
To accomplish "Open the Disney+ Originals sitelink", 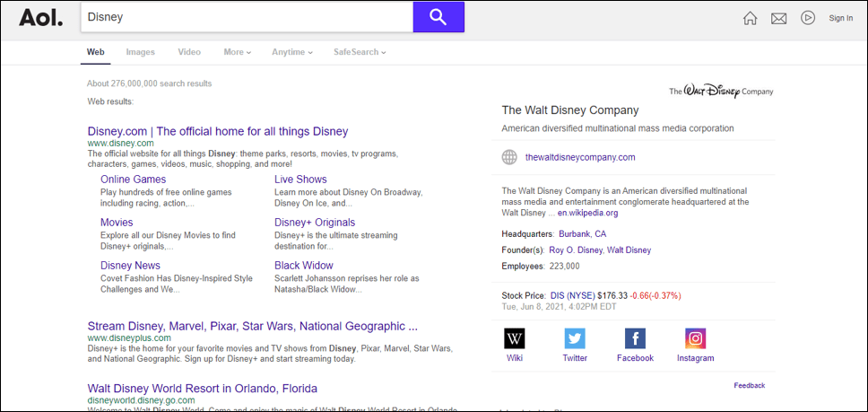I will coord(315,223).
